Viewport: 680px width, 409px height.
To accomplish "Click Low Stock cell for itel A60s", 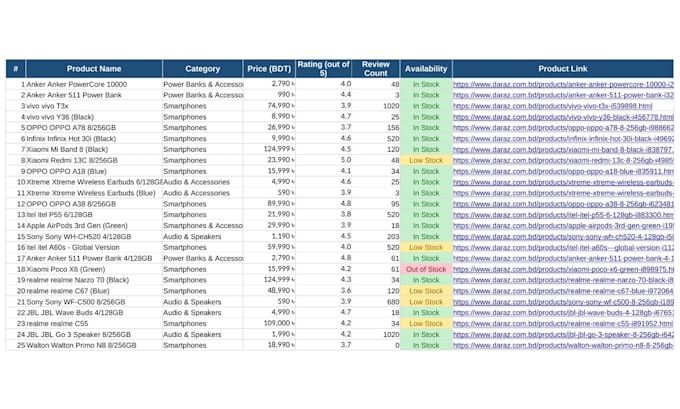I will point(426,248).
